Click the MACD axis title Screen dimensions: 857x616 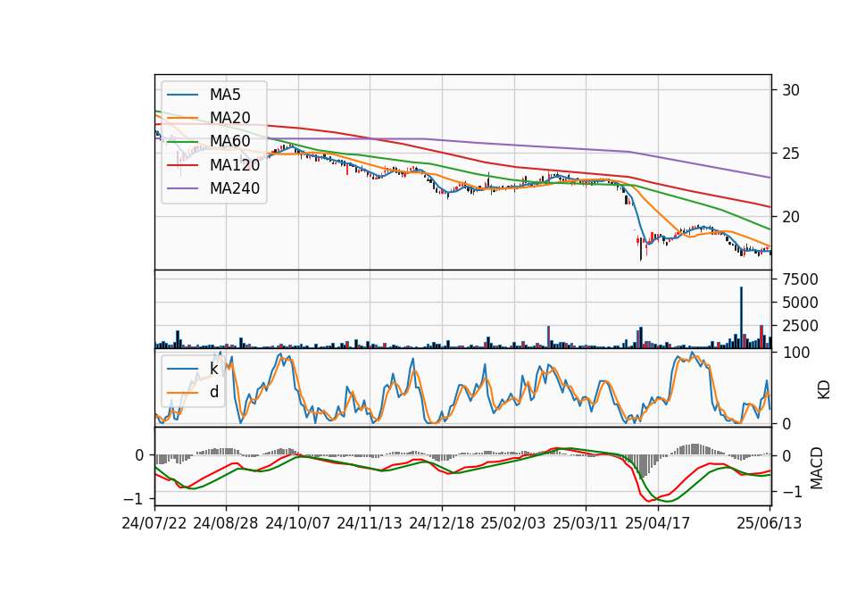(x=817, y=468)
